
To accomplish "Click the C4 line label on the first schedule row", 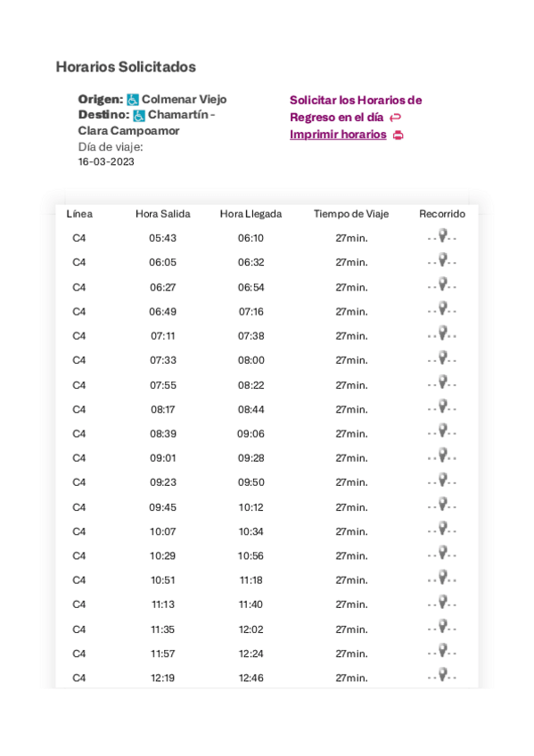I will pyautogui.click(x=79, y=238).
